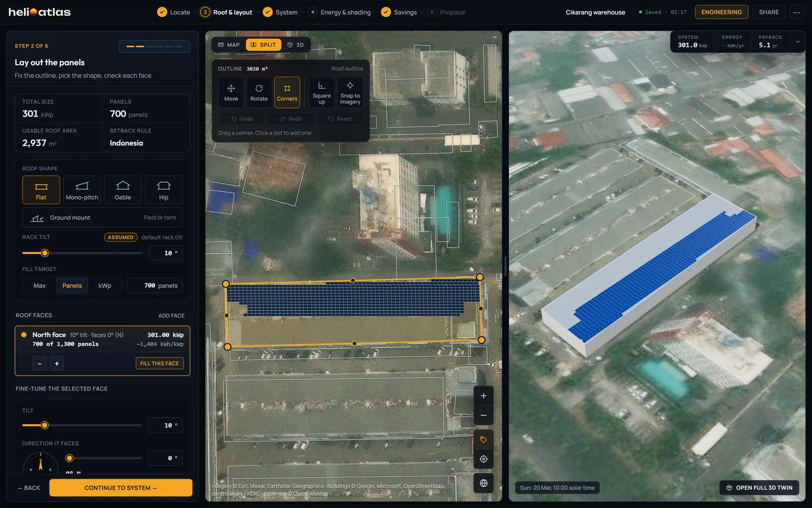The width and height of the screenshot is (812, 508).
Task: Toggle Engineering mode button
Action: click(722, 12)
